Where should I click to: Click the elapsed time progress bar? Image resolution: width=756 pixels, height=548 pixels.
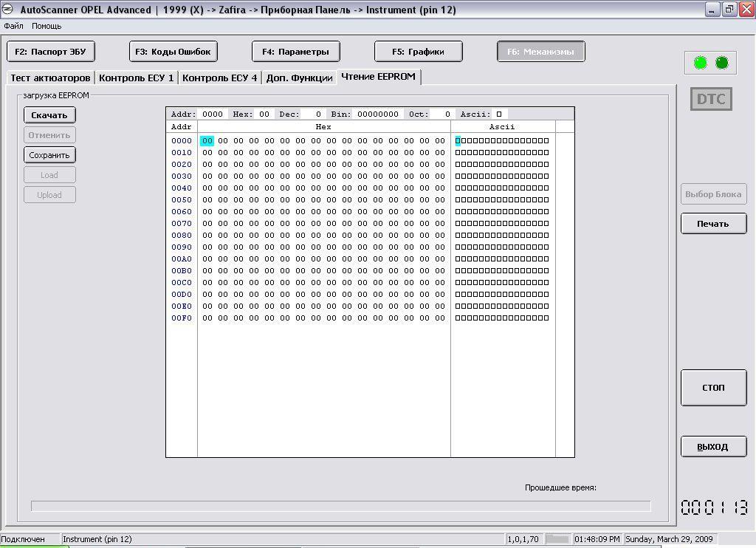pos(340,506)
